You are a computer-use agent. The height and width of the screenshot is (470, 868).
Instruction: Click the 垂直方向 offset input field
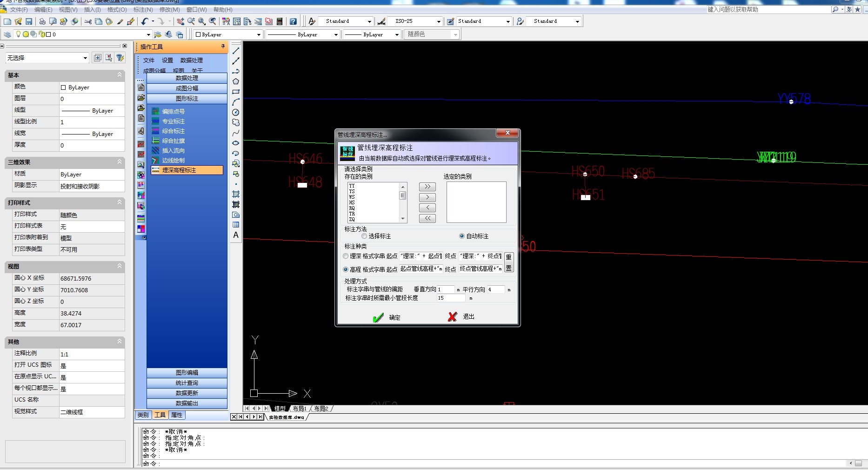click(x=445, y=289)
